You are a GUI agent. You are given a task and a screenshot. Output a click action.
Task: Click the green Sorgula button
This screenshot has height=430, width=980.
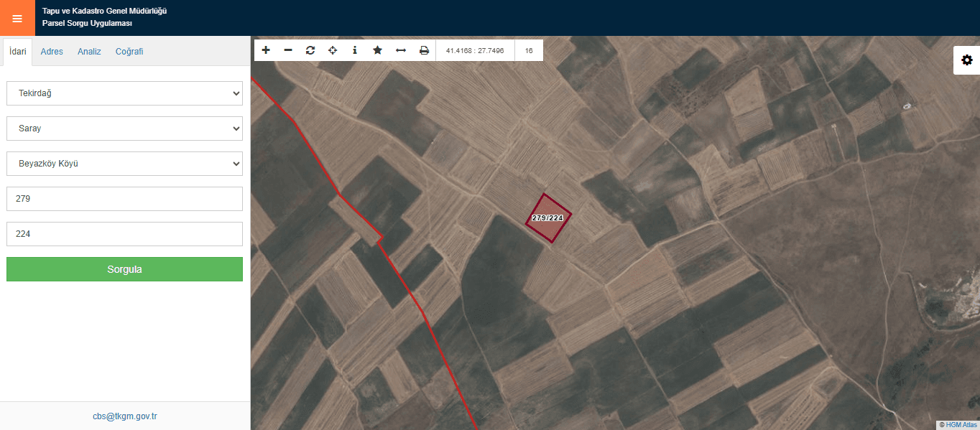coord(124,269)
